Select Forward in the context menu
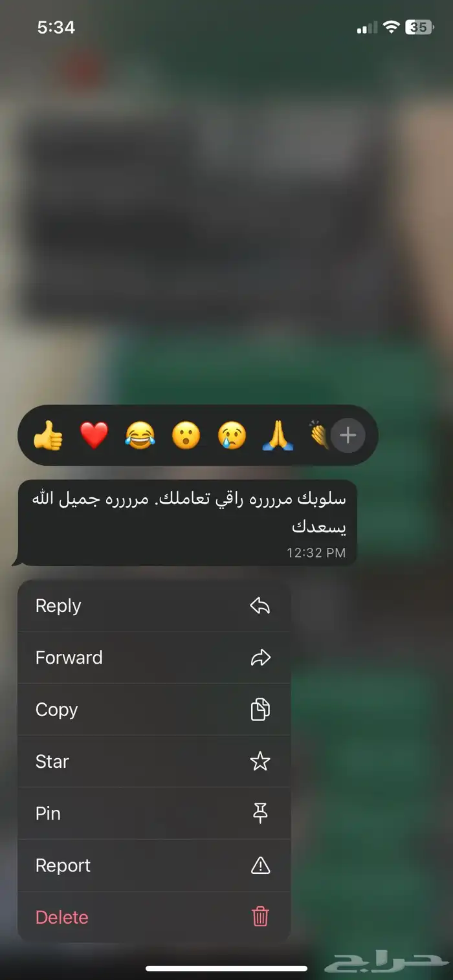This screenshot has height=980, width=453. (154, 658)
